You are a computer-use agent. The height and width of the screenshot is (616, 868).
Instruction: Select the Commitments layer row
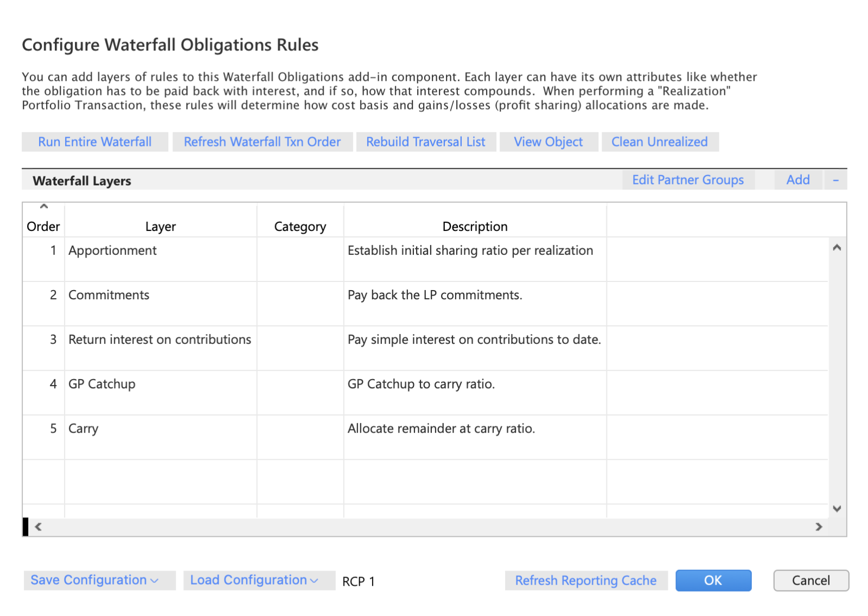tap(425, 304)
